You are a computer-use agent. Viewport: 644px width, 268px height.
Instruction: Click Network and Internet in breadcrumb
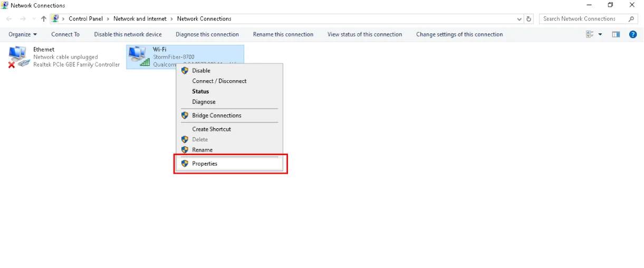pos(140,18)
